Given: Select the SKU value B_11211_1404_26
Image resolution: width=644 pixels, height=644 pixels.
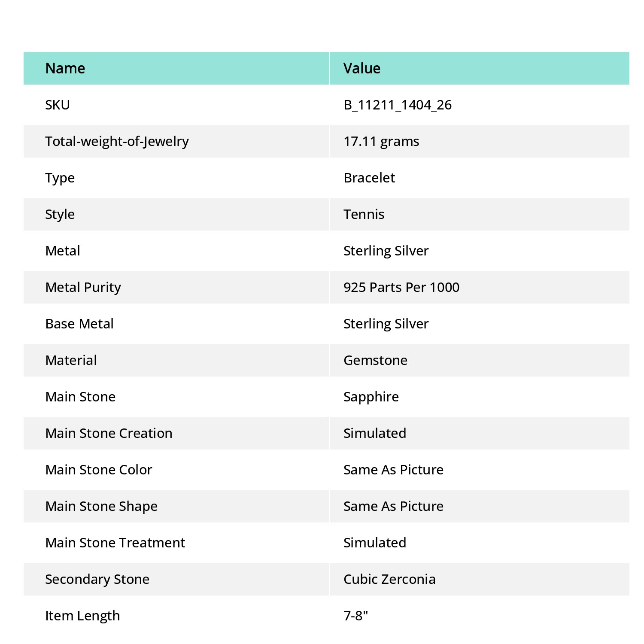Looking at the screenshot, I should pos(398,105).
